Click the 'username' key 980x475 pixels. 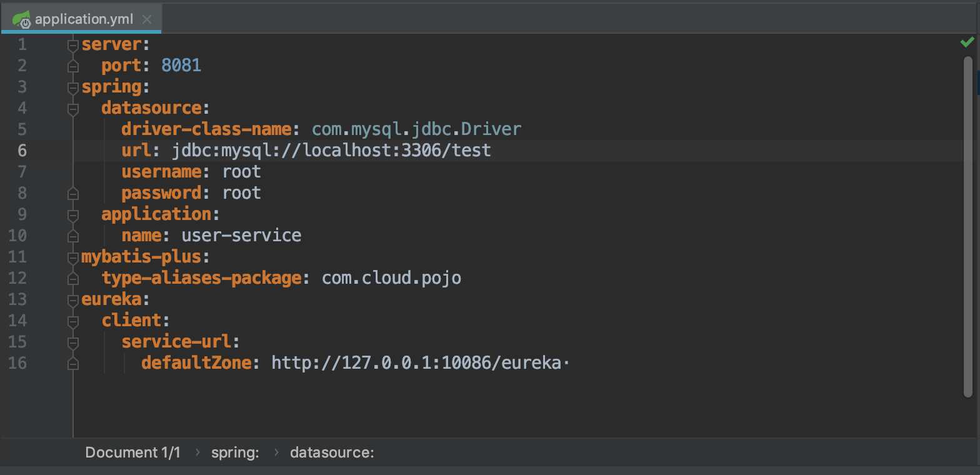point(161,172)
